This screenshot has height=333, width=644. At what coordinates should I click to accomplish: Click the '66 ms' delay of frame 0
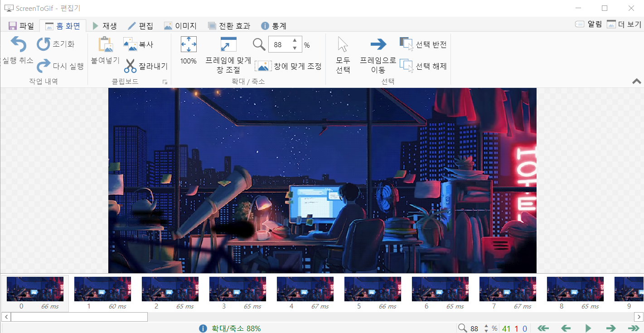(x=50, y=307)
